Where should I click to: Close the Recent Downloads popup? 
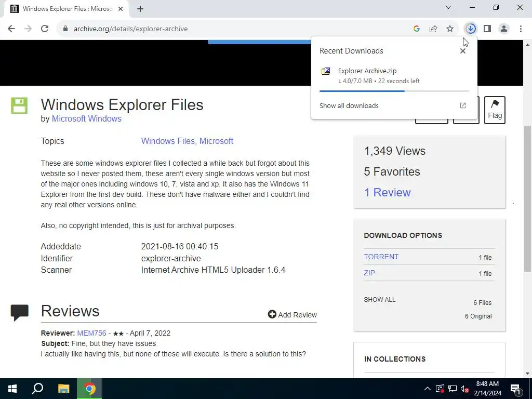point(463,51)
